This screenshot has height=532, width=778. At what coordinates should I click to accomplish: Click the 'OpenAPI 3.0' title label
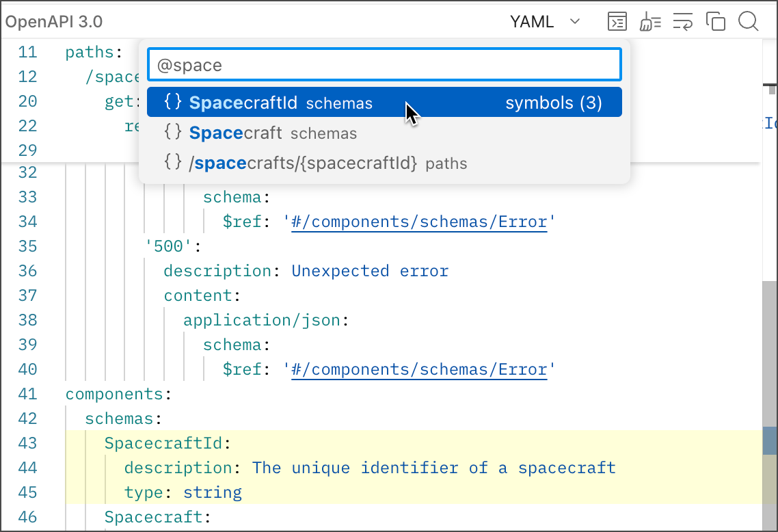(53, 22)
